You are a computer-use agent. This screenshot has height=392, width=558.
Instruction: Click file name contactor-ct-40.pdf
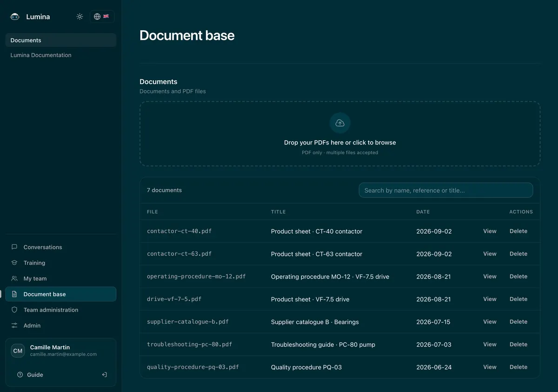(x=179, y=231)
